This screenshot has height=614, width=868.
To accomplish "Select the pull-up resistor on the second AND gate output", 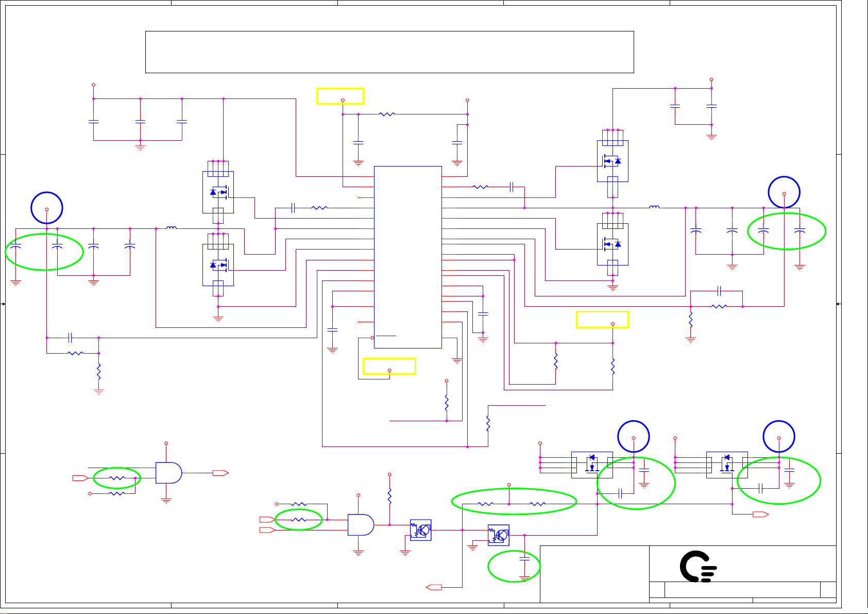I will point(389,496).
